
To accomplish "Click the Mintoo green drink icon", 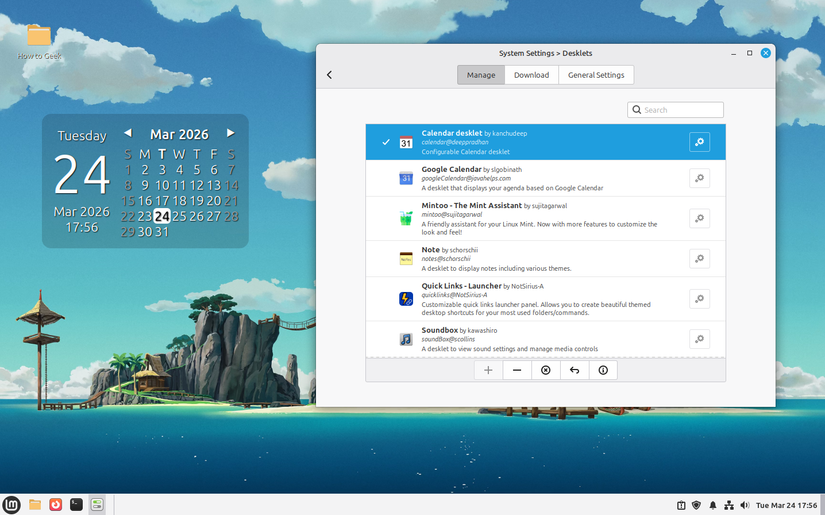I will click(406, 218).
